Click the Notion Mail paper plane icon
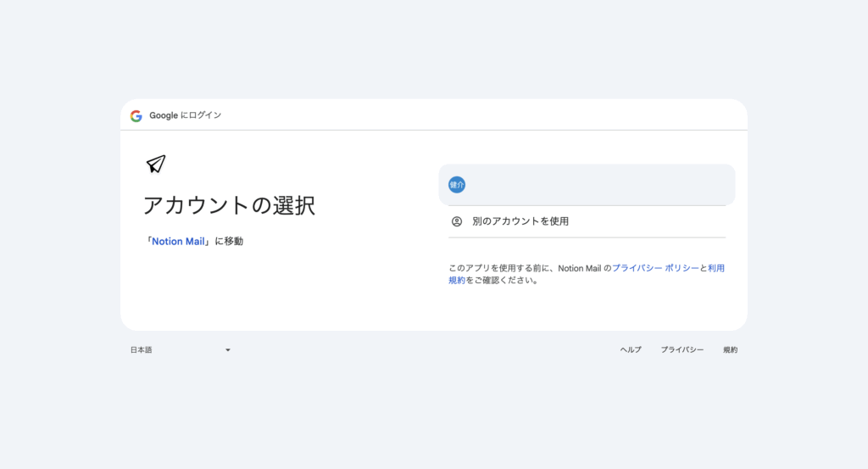868x469 pixels. (156, 164)
